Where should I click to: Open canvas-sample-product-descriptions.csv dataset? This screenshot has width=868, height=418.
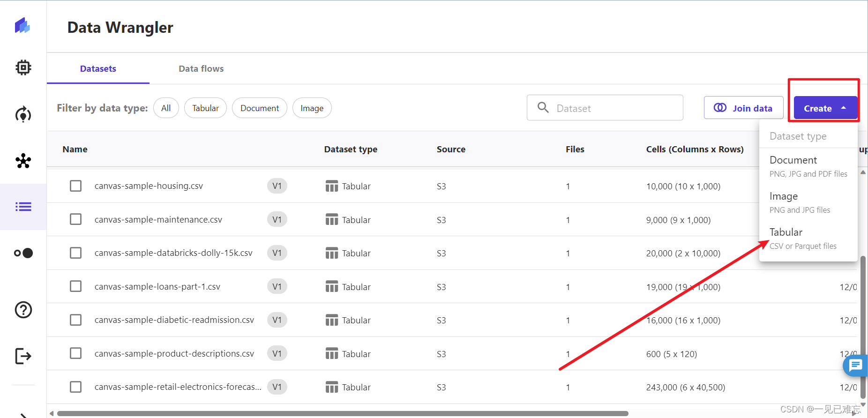coord(174,353)
